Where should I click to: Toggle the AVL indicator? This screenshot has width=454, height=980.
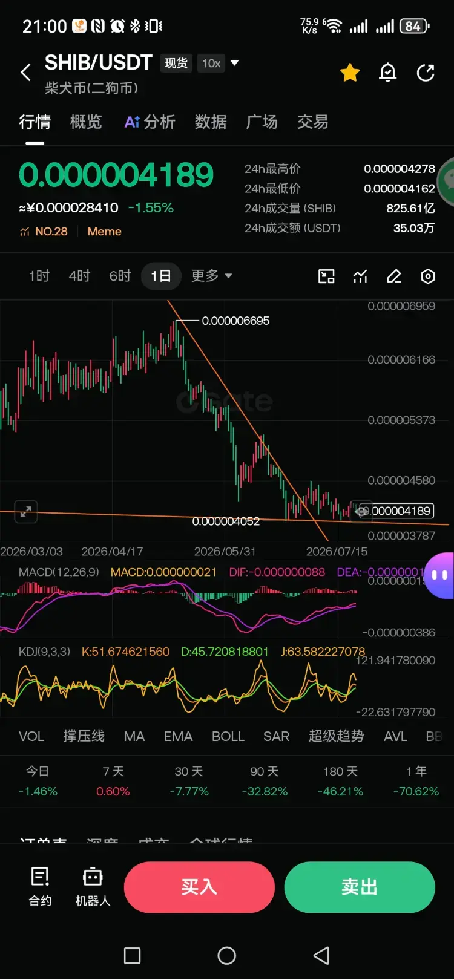[395, 736]
